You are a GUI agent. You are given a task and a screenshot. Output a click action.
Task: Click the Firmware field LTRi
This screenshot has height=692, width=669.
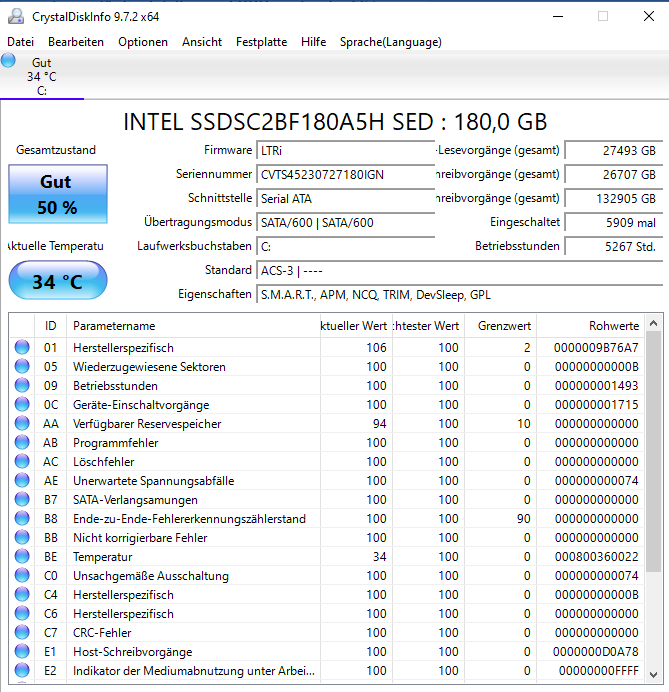point(346,150)
